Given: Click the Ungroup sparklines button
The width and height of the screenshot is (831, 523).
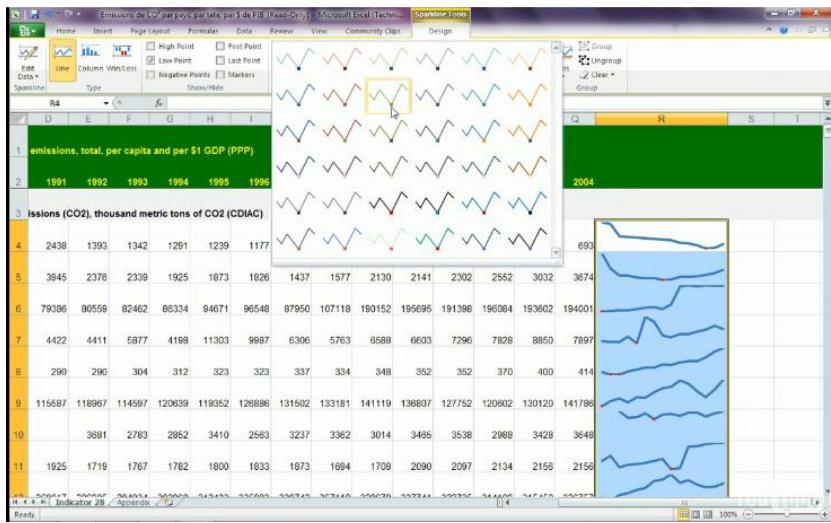Looking at the screenshot, I should point(599,61).
